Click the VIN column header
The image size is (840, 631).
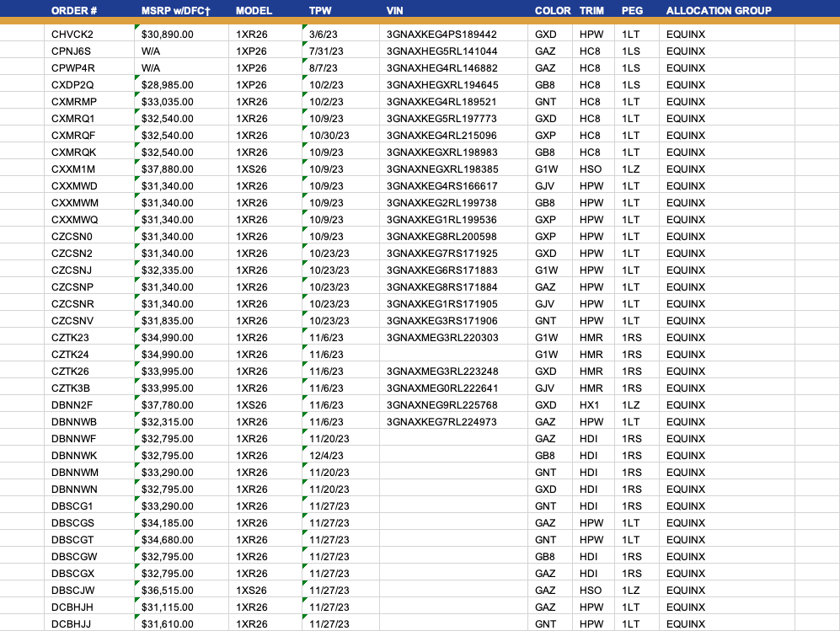tap(395, 11)
